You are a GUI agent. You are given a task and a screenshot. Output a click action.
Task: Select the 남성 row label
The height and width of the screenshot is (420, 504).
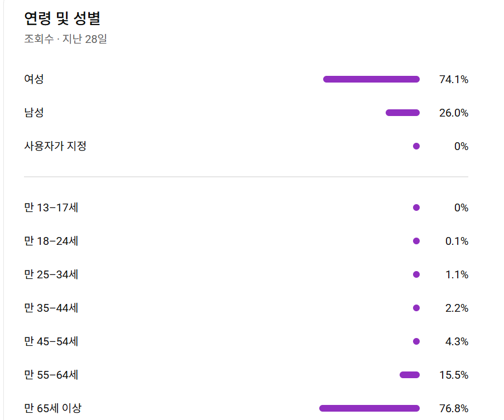(34, 113)
